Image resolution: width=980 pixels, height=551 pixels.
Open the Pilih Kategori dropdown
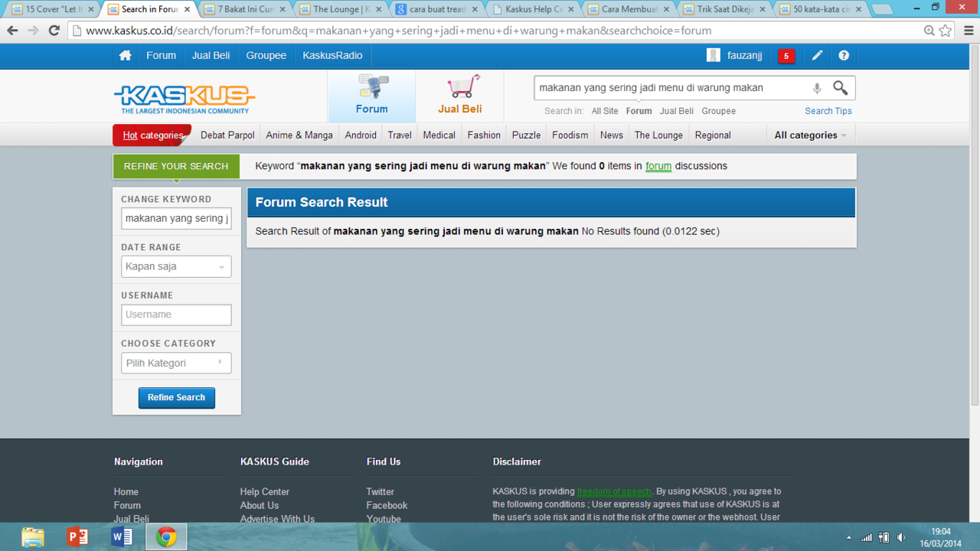(x=176, y=363)
